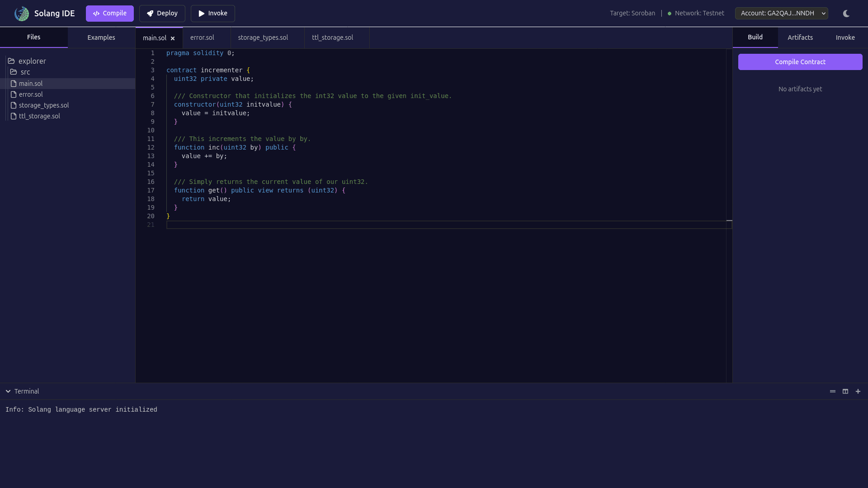
Task: Click the Solang IDE logo icon
Action: tap(22, 14)
